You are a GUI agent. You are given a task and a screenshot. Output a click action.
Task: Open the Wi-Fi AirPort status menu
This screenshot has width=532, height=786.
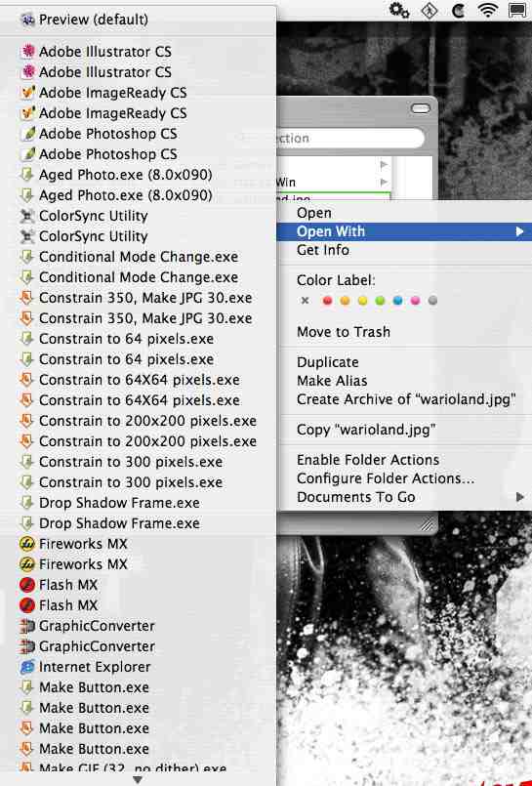tap(487, 10)
